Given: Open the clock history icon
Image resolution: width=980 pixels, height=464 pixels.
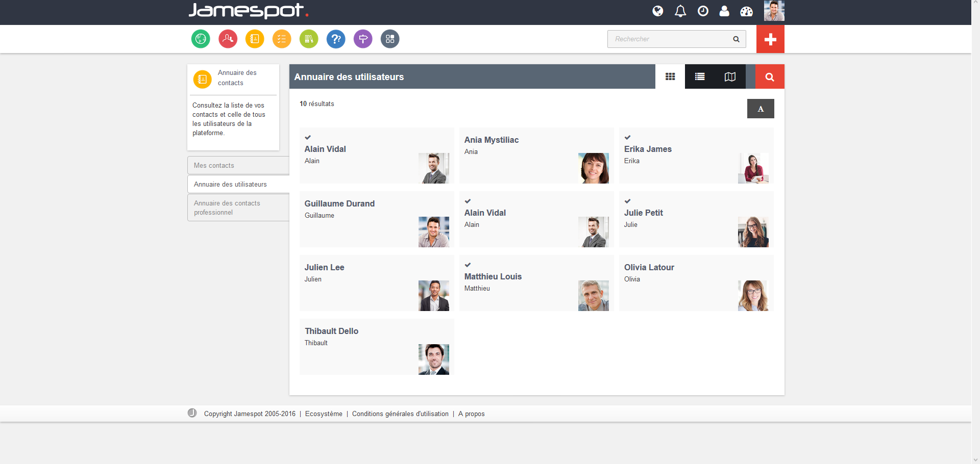Looking at the screenshot, I should [x=703, y=11].
